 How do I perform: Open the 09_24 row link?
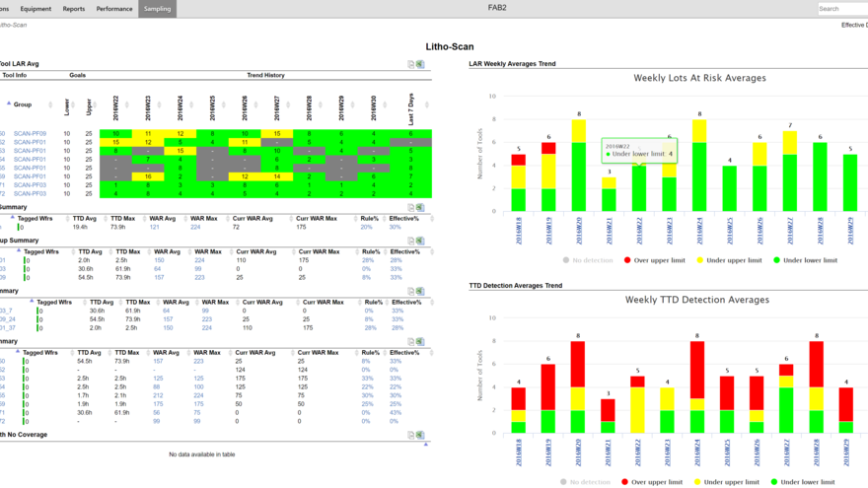pyautogui.click(x=7, y=319)
